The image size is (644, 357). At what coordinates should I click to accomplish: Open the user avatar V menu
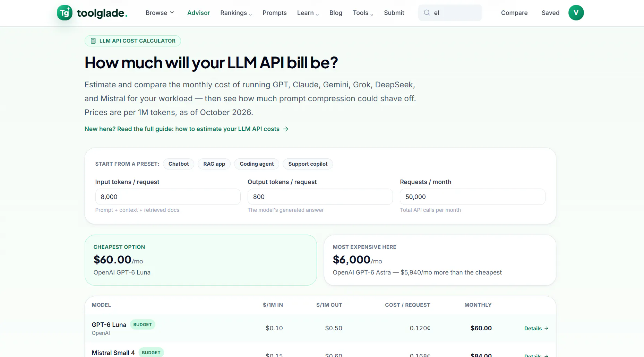coord(576,13)
